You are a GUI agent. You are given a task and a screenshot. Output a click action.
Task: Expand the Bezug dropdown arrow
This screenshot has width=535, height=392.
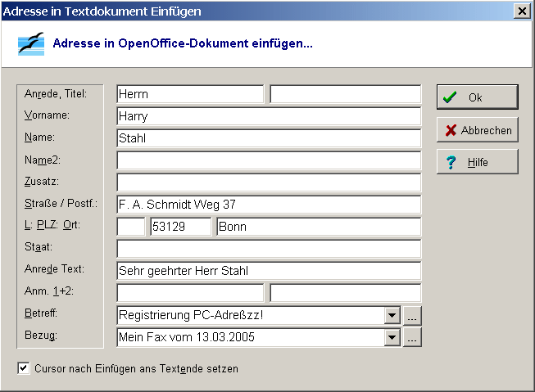pos(392,337)
